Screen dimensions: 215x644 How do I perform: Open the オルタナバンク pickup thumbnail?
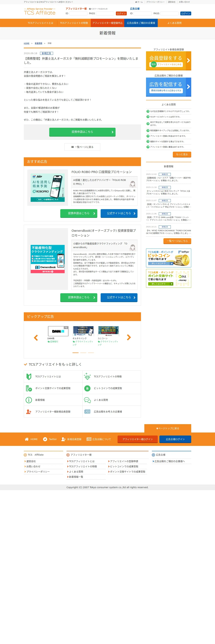[x=83, y=331]
